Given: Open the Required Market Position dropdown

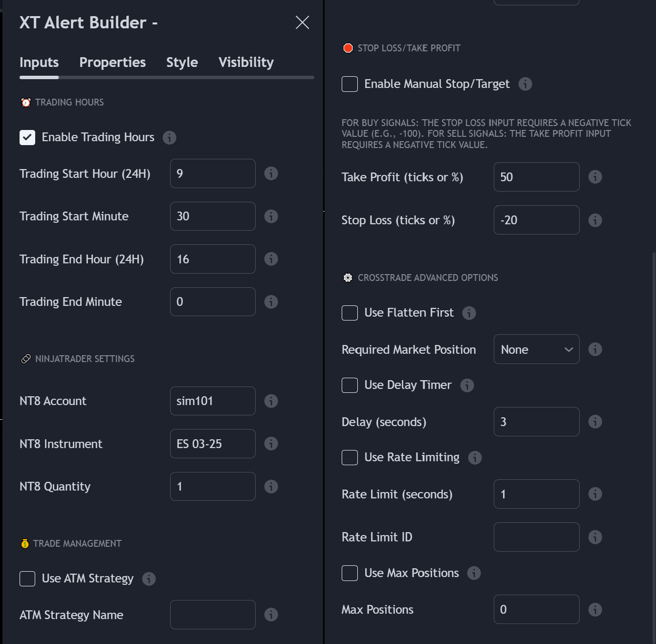Looking at the screenshot, I should pos(536,349).
